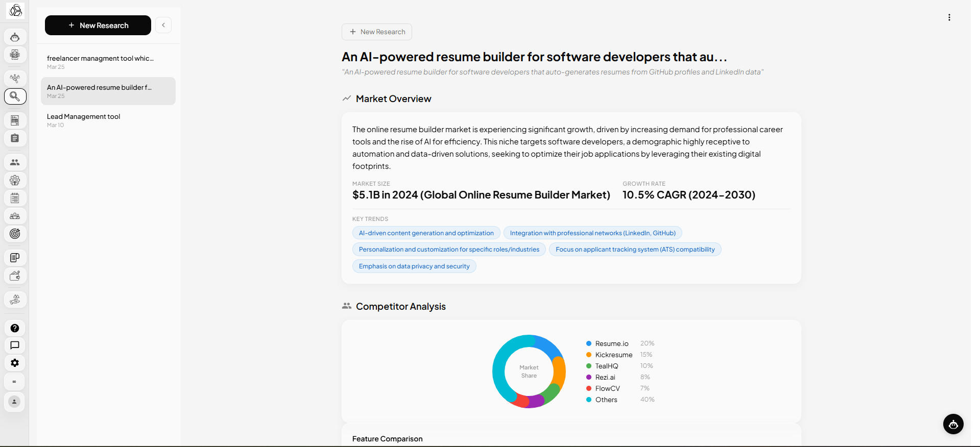Click the TealHQ legend entry
Viewport: 980px width, 447px height.
click(620, 366)
